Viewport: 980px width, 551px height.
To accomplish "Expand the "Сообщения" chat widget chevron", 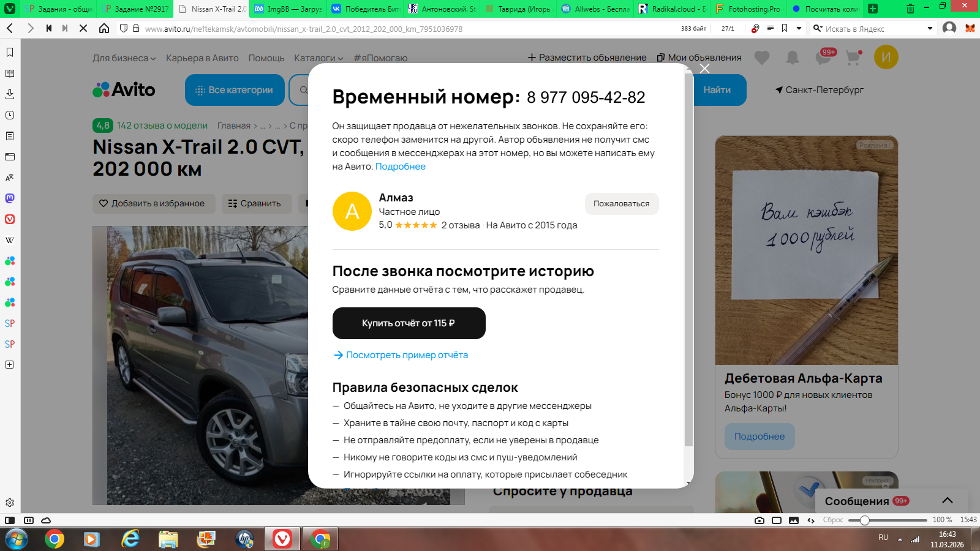I will 948,501.
